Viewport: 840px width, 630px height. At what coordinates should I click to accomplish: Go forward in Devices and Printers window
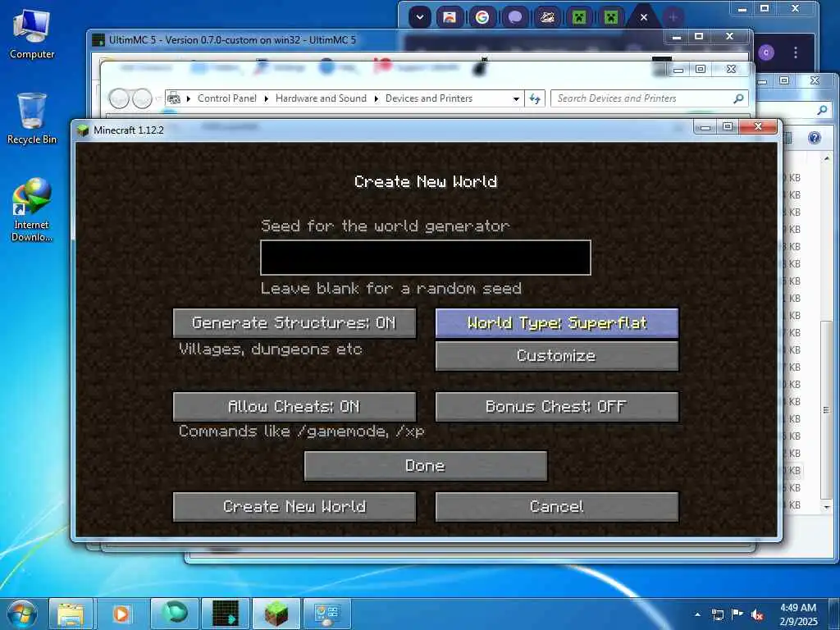coord(142,98)
